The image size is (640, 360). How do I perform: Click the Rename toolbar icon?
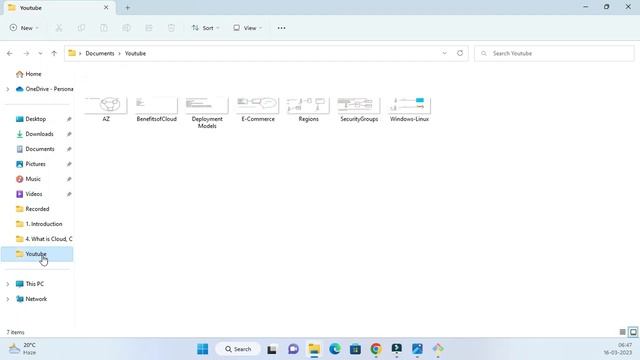(126, 28)
